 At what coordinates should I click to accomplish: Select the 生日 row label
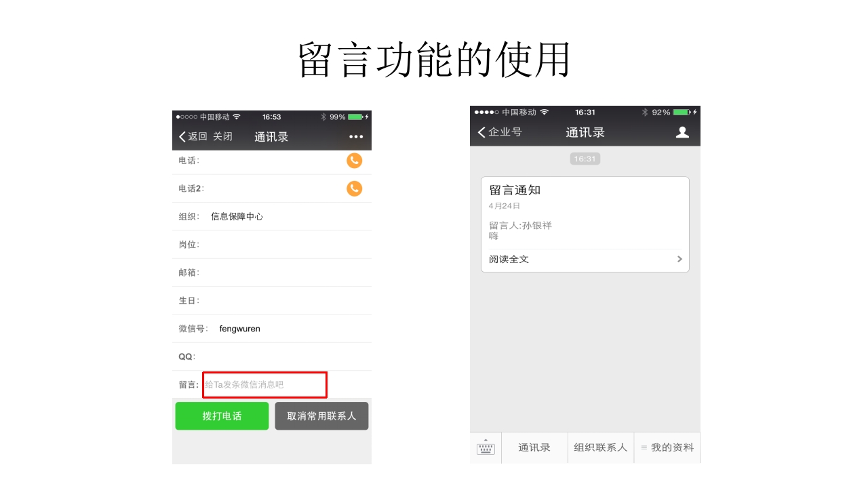pyautogui.click(x=189, y=300)
